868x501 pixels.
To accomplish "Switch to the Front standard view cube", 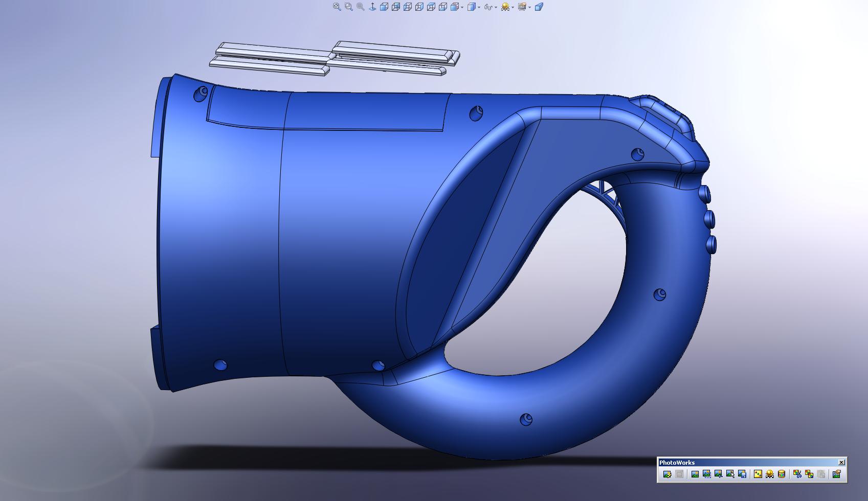I will tap(384, 7).
